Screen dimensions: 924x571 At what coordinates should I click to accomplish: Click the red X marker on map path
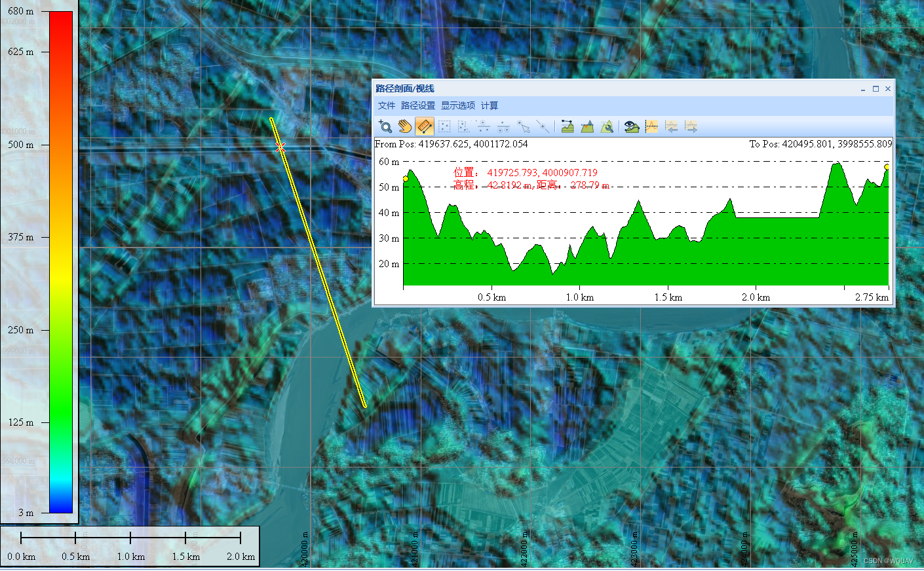coord(280,147)
